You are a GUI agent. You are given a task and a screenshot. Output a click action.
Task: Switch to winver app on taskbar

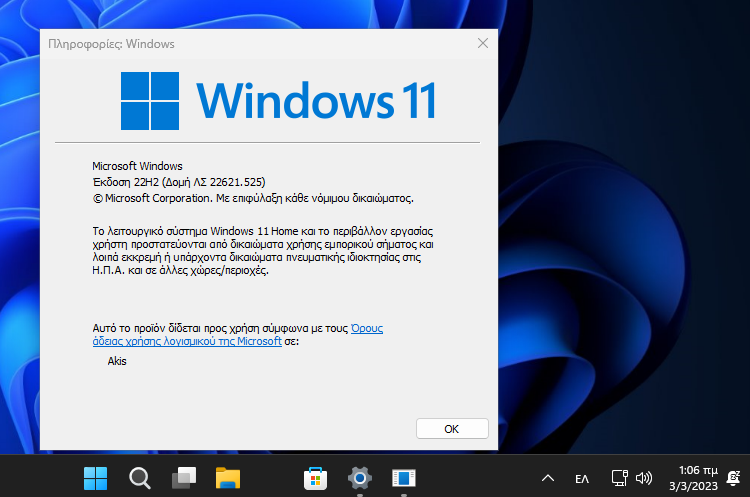[404, 478]
